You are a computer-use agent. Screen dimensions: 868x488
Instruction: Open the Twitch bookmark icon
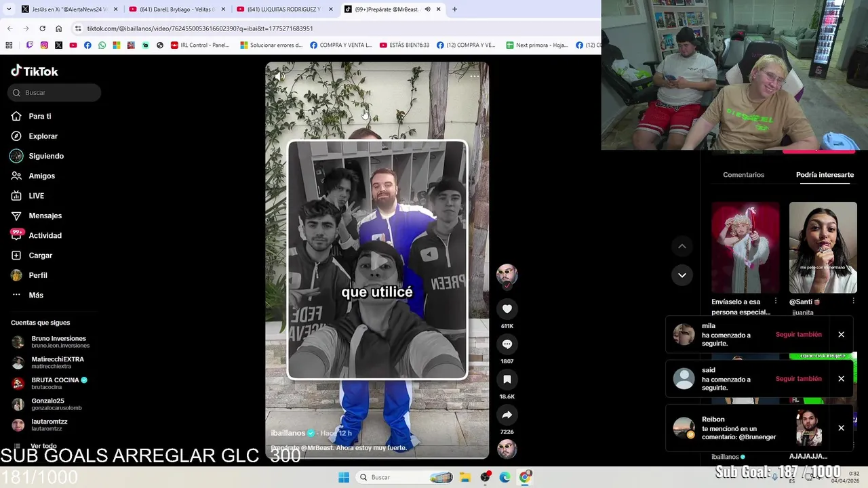(x=29, y=45)
